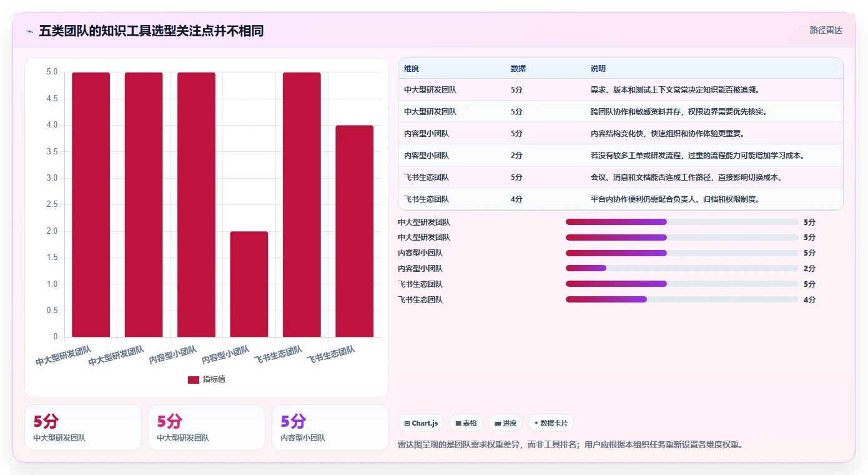
Task: Select the row describing 跨团队协作和敏感资料并存
Action: [620, 112]
